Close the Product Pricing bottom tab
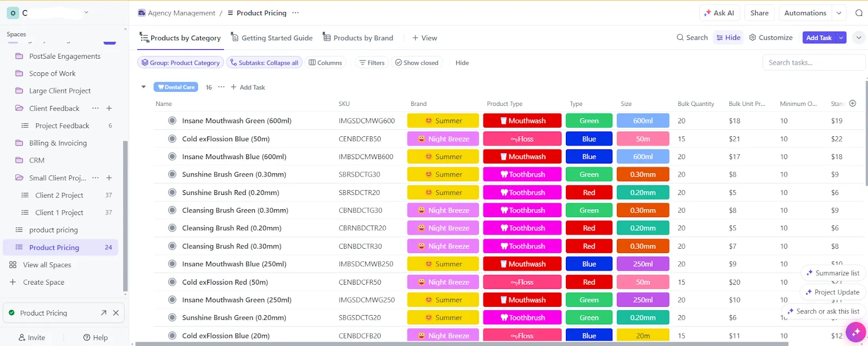The width and height of the screenshot is (868, 346). [x=116, y=313]
